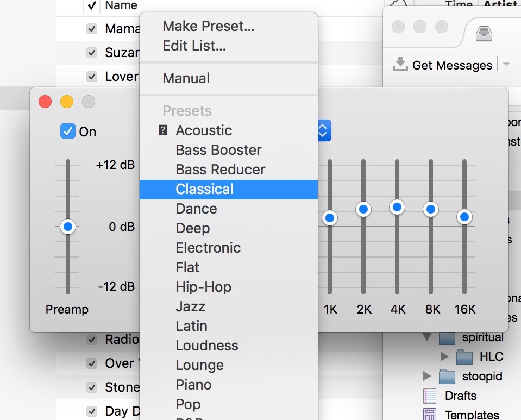Click the 2K band slider knob

tap(363, 209)
